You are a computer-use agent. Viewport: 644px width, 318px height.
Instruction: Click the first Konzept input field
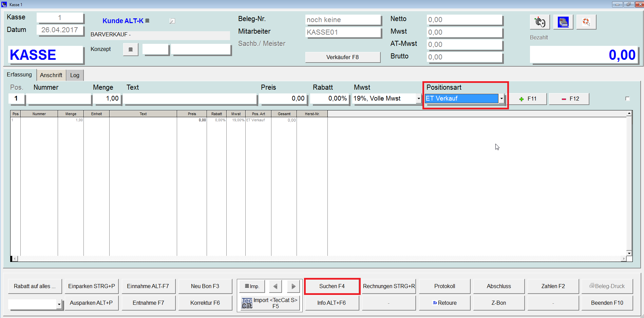pos(155,50)
